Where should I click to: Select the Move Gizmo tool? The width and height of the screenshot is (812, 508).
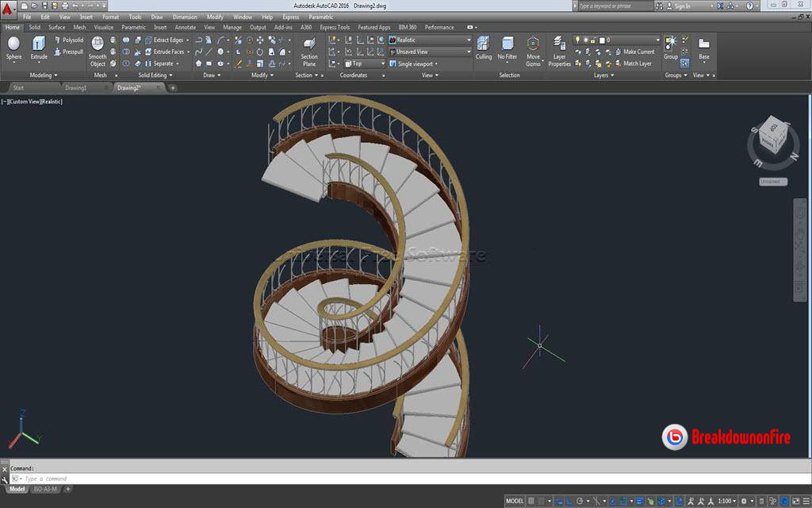point(533,52)
